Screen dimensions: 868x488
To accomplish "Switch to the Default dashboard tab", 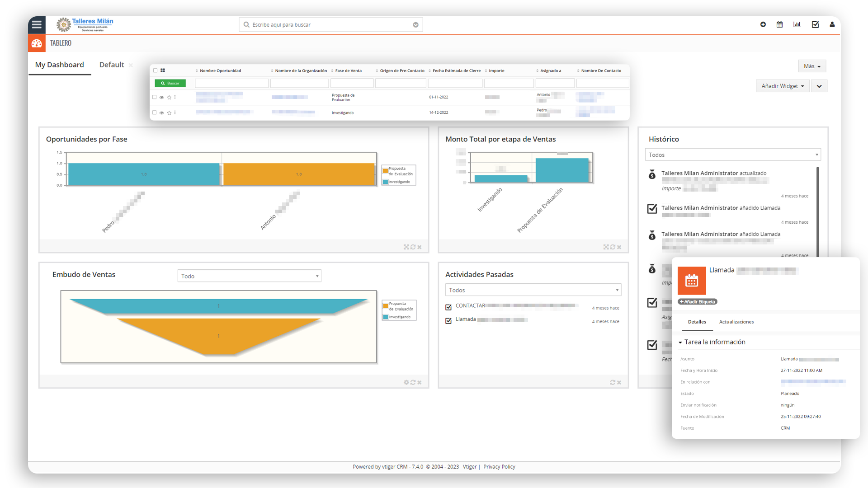I will tap(111, 65).
